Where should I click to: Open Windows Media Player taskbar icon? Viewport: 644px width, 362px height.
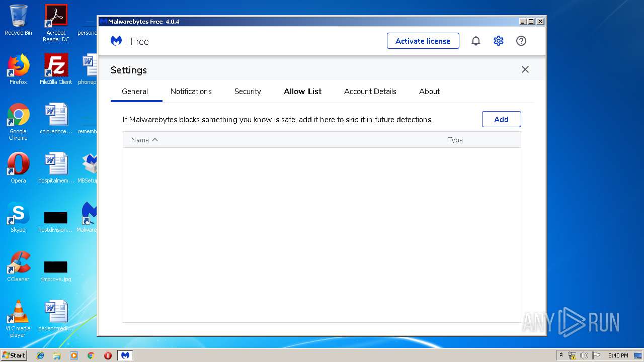click(x=74, y=355)
